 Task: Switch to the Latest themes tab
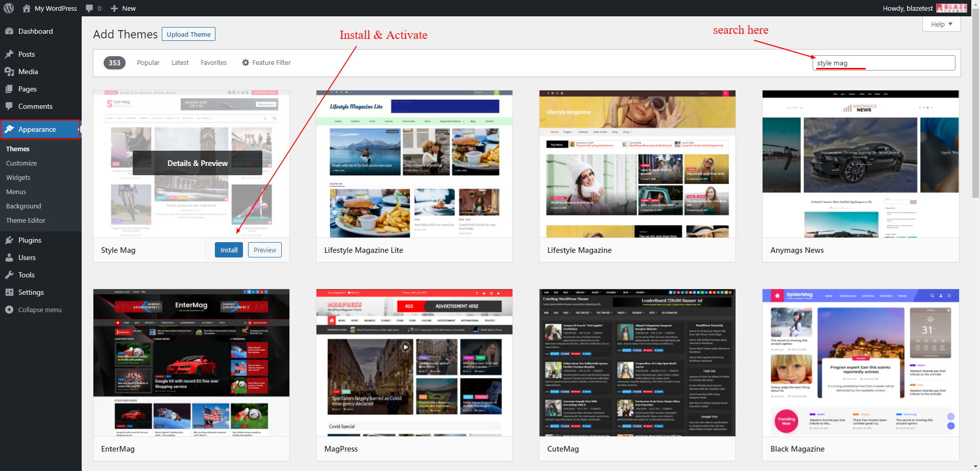coord(180,63)
